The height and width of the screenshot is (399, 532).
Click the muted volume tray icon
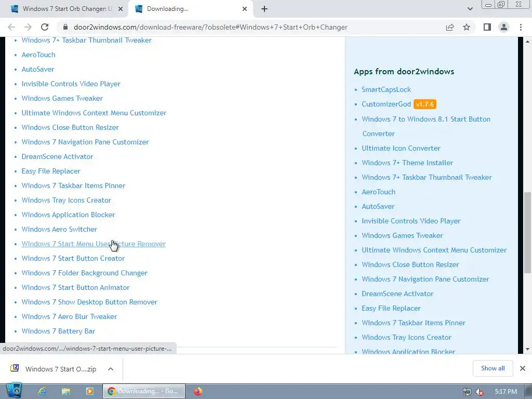479,392
